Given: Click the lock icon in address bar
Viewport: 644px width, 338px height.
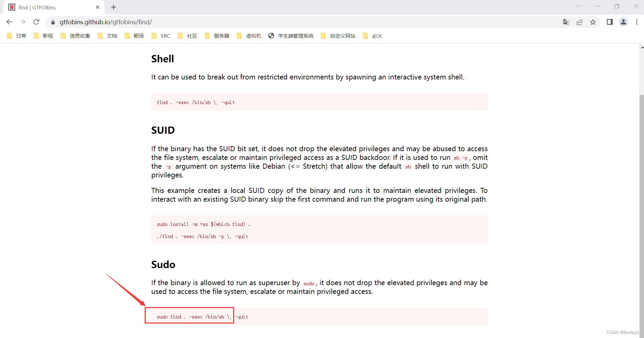Looking at the screenshot, I should tap(53, 22).
